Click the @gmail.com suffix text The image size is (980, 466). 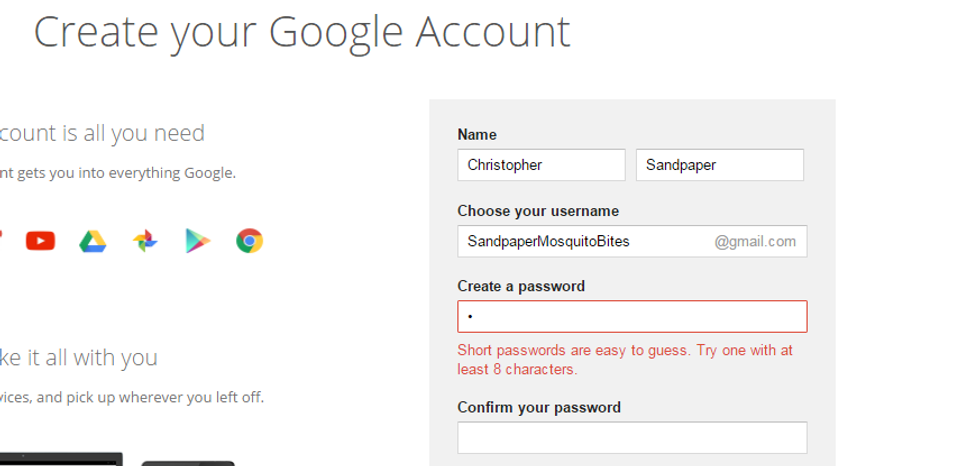pos(755,241)
